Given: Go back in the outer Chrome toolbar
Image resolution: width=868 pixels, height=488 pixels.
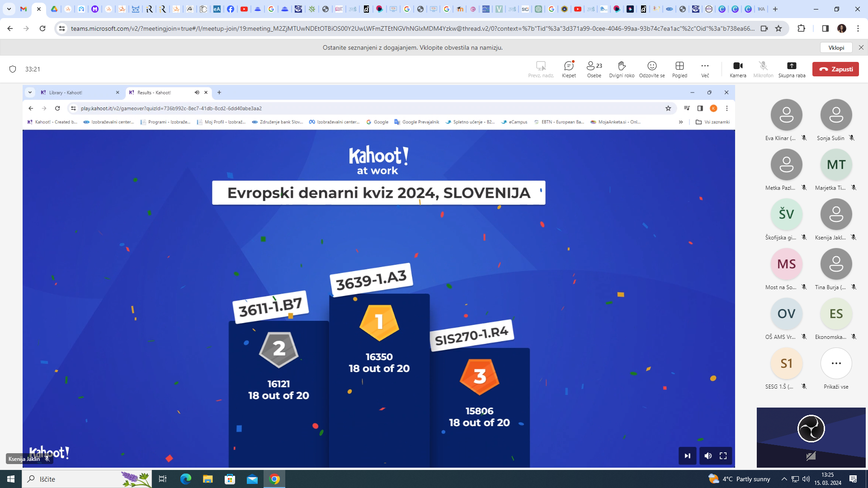Looking at the screenshot, I should pyautogui.click(x=10, y=28).
